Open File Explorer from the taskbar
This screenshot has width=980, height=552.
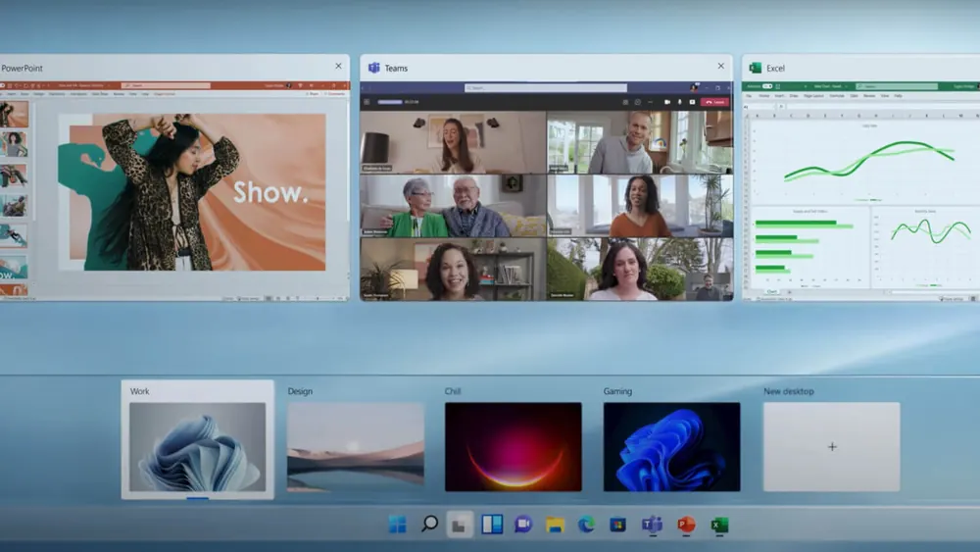555,525
